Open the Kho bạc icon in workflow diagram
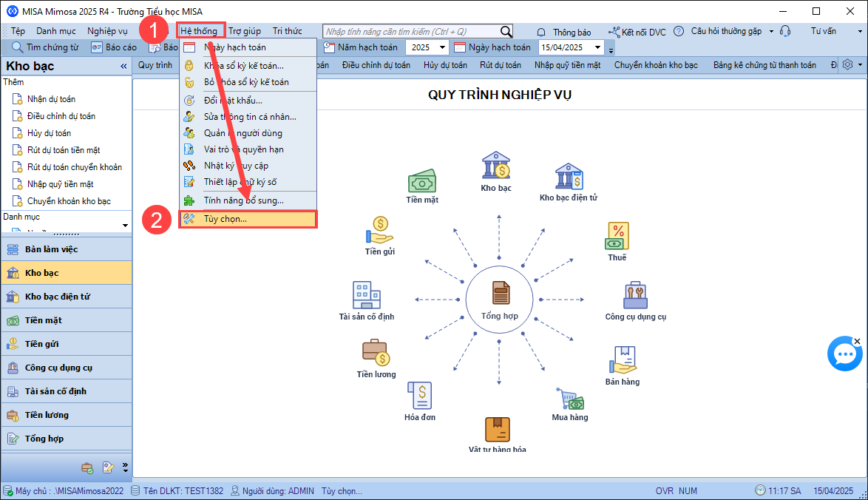The height and width of the screenshot is (500, 868). tap(496, 165)
